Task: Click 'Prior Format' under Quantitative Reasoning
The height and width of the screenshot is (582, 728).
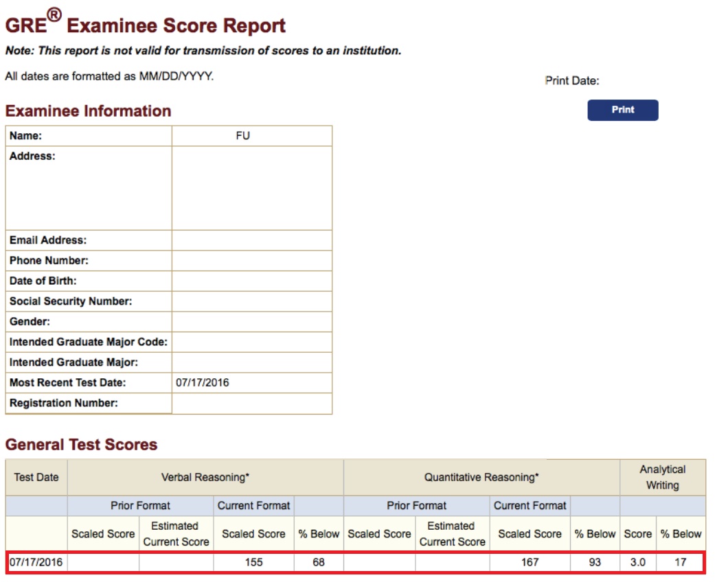Action: 416,505
